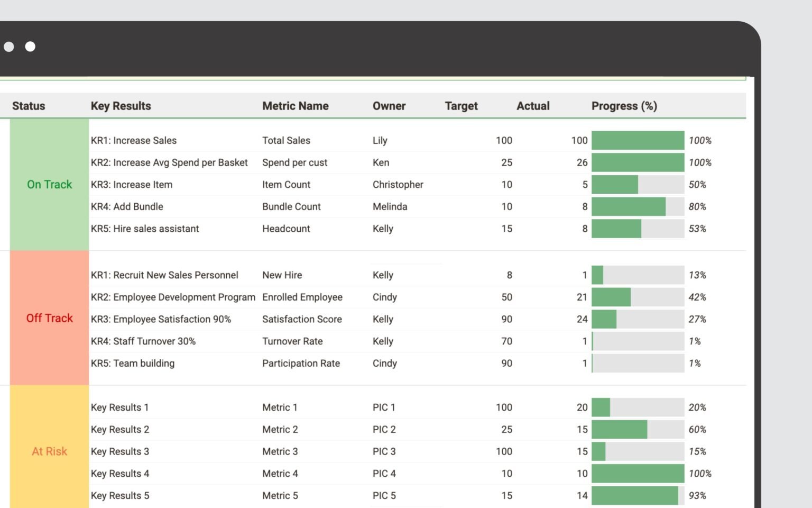Click the Status column header
Image resolution: width=812 pixels, height=508 pixels.
28,106
